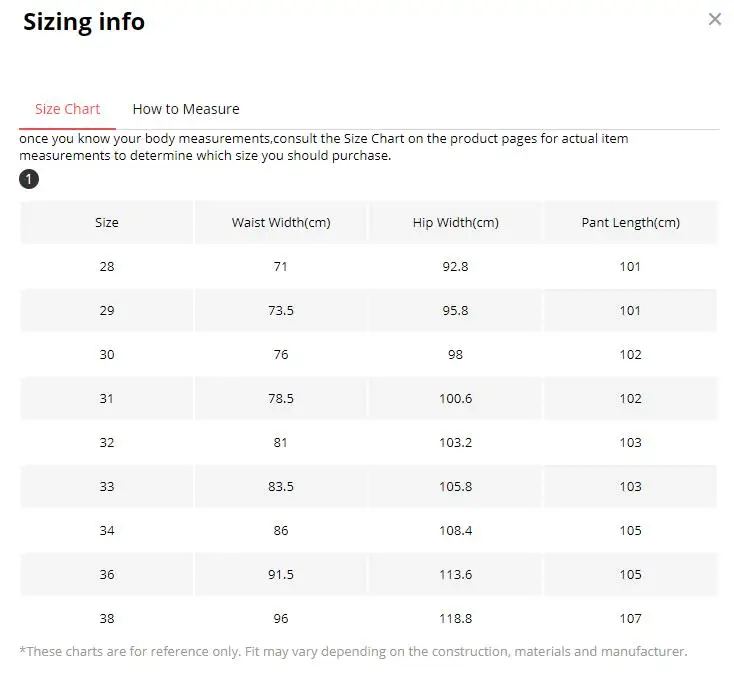
Task: Select the size 33 cell
Action: click(107, 486)
